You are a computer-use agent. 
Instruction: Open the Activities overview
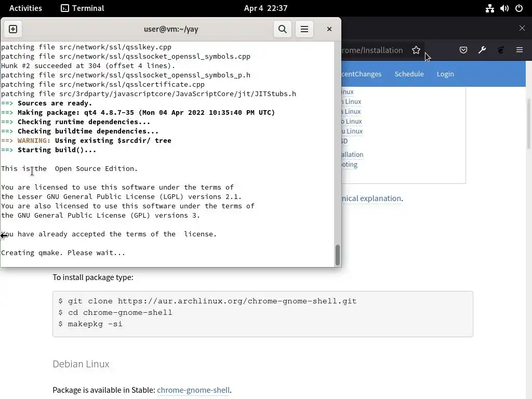tap(25, 8)
